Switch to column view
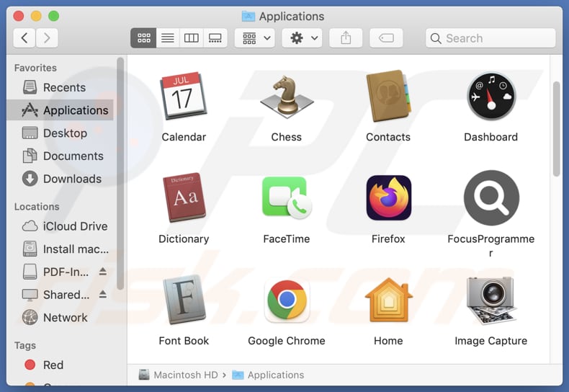This screenshot has height=392, width=569. coord(192,37)
